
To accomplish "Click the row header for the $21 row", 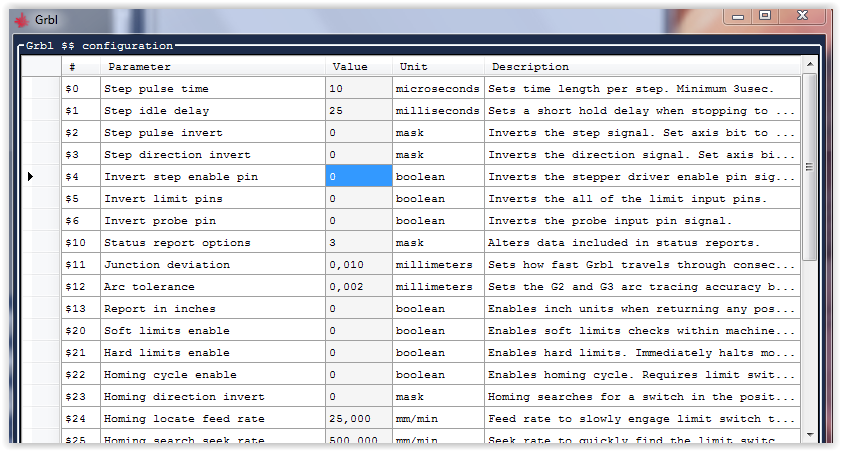I will (x=42, y=352).
